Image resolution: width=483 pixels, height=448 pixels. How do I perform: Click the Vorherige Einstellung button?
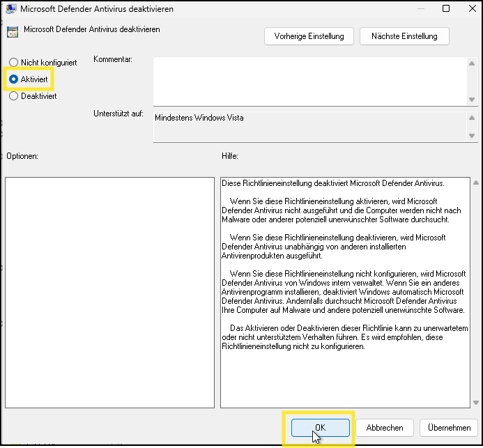(x=309, y=36)
